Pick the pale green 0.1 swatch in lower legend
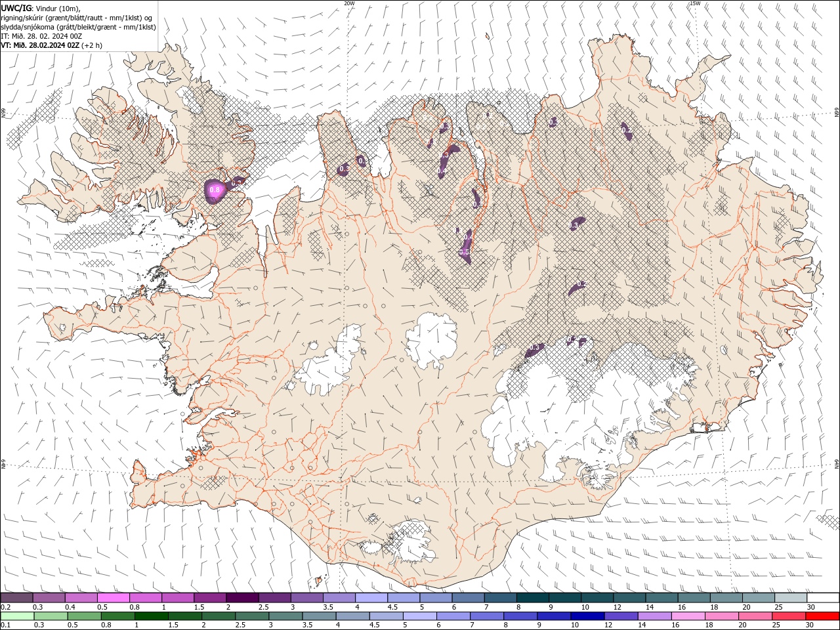 tap(17, 616)
